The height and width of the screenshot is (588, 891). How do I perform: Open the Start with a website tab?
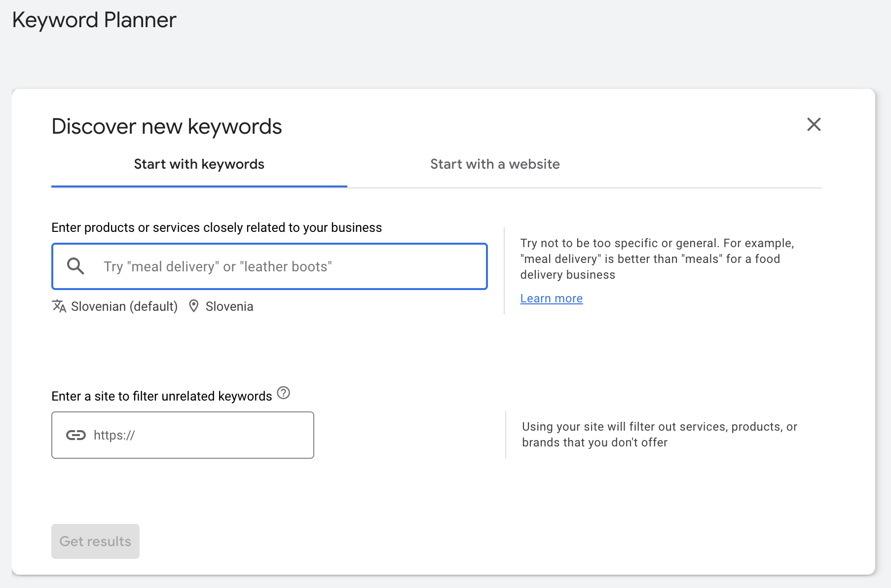495,164
